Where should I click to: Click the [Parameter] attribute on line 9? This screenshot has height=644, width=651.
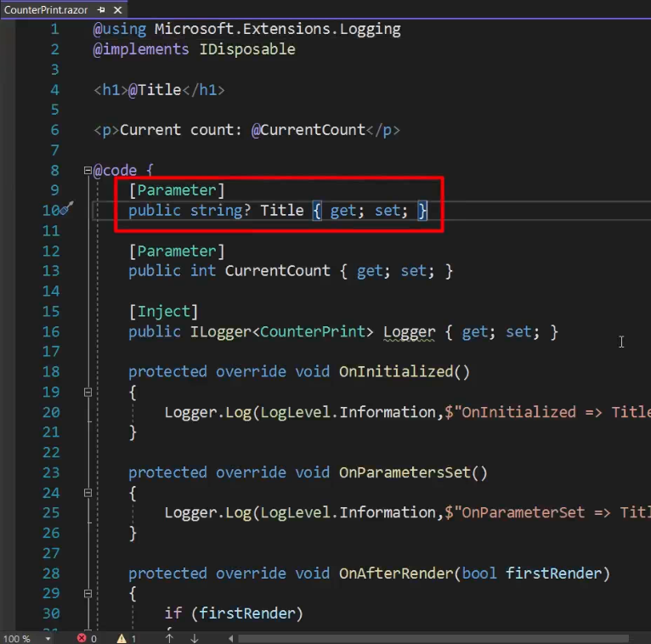click(x=177, y=190)
